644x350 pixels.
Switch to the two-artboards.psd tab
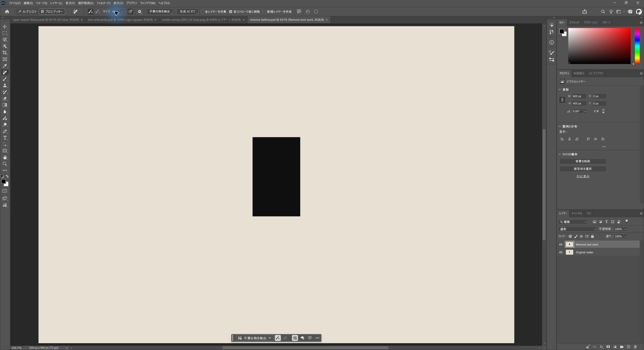point(120,20)
